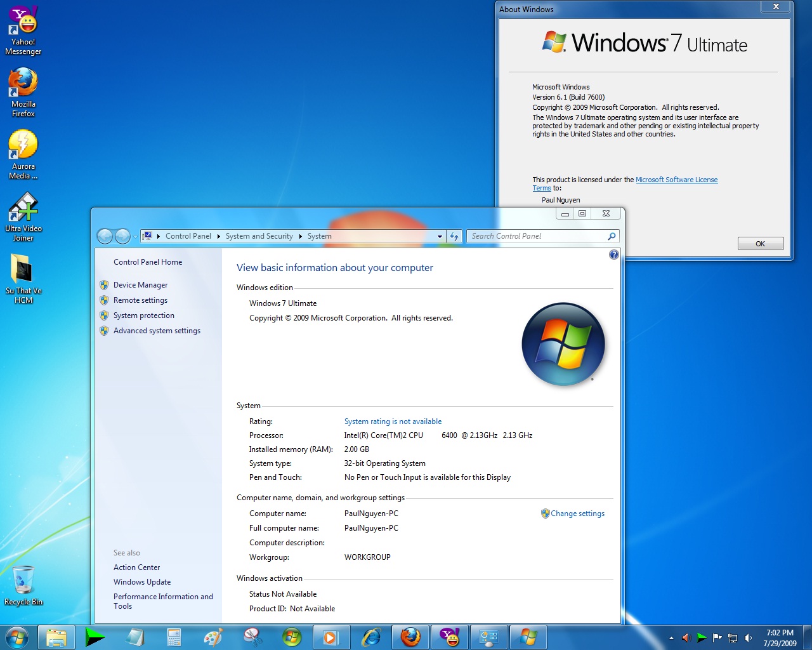Open volume control in system tray
This screenshot has height=650, width=812.
coord(749,637)
